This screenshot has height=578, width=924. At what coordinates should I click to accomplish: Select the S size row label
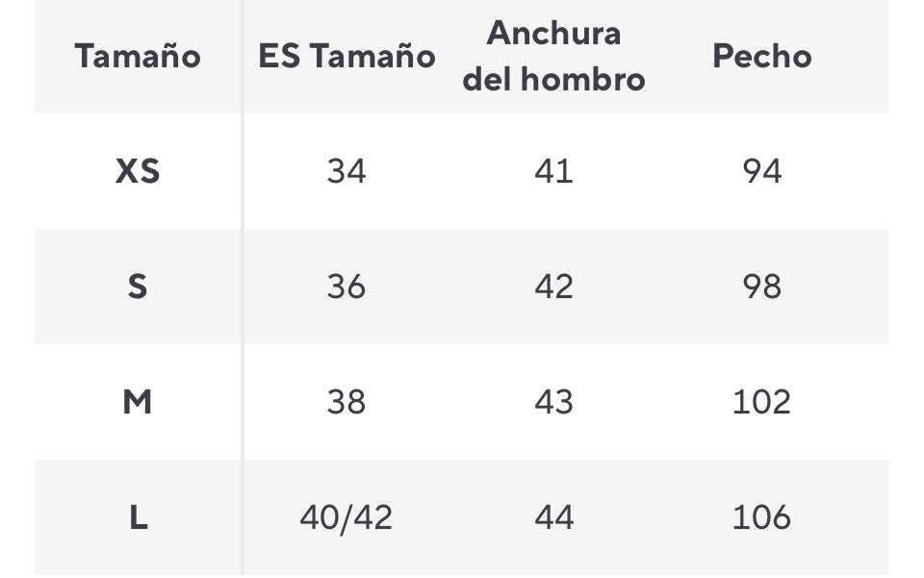pos(138,287)
